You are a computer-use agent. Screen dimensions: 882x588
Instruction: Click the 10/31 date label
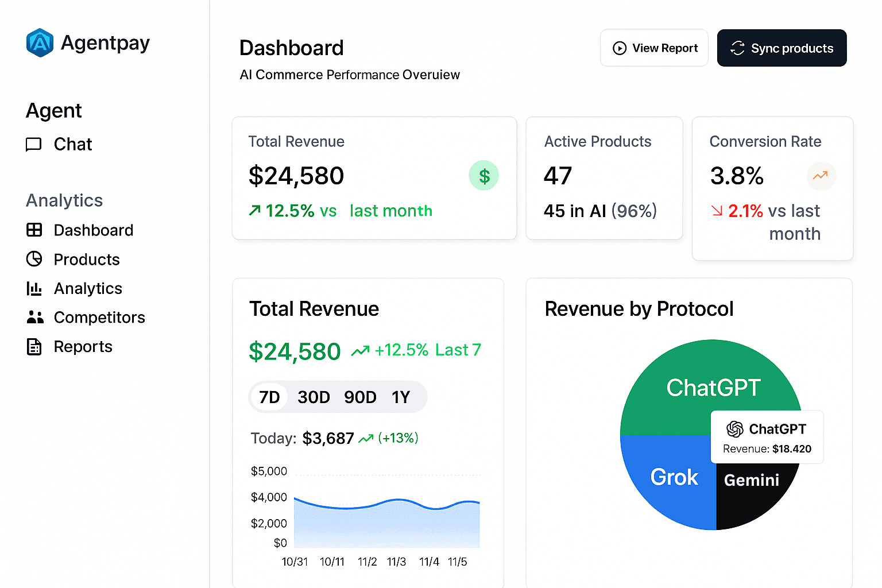[x=295, y=562]
